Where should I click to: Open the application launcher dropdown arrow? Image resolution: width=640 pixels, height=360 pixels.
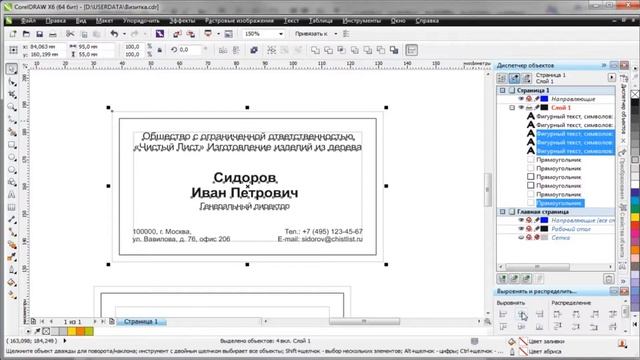pos(218,34)
